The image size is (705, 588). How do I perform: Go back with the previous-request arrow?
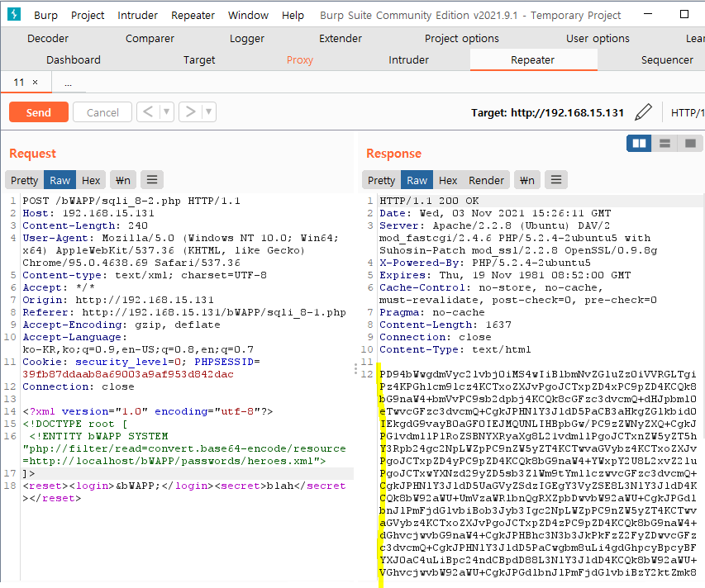(x=148, y=111)
